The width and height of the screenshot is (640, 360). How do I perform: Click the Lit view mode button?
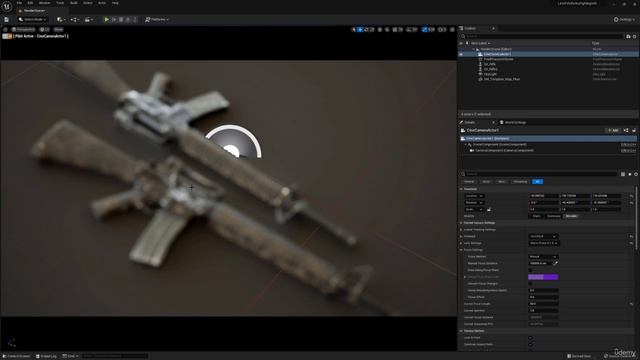tap(44, 29)
